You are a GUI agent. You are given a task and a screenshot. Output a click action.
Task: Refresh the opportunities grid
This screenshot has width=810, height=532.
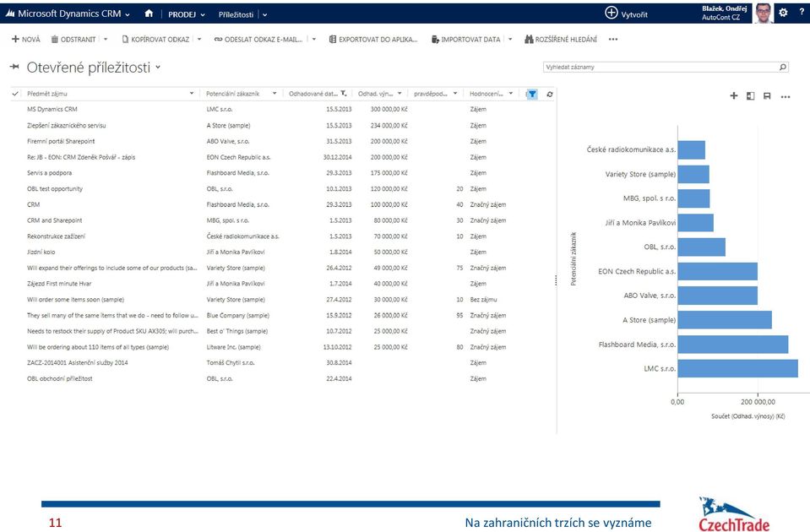pos(550,94)
